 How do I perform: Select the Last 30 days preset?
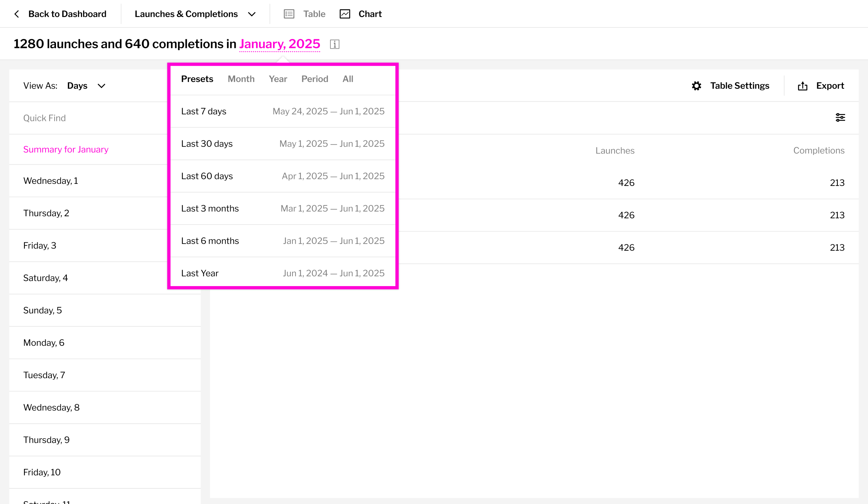click(283, 144)
